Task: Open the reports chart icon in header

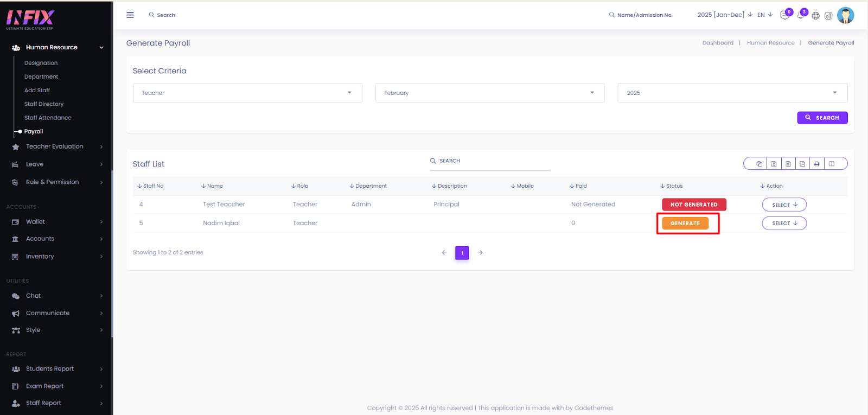Action: [828, 16]
